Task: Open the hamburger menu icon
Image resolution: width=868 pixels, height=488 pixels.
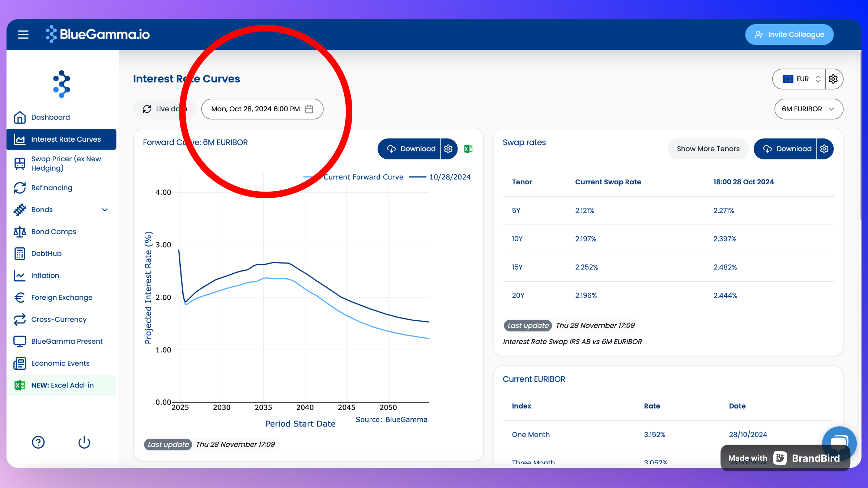Action: click(x=23, y=35)
